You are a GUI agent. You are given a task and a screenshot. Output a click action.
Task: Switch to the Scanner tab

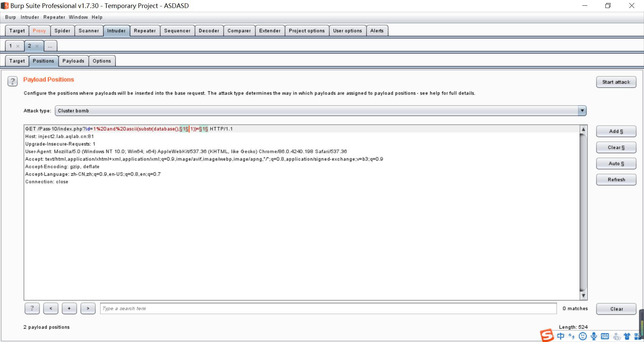coord(89,31)
